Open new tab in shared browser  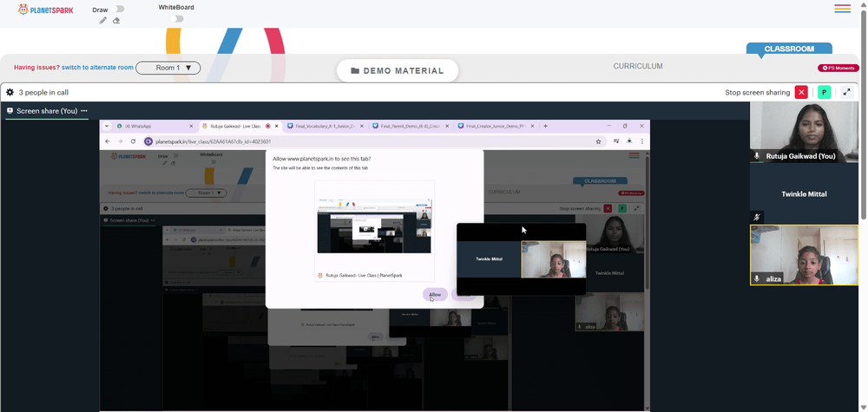click(545, 126)
